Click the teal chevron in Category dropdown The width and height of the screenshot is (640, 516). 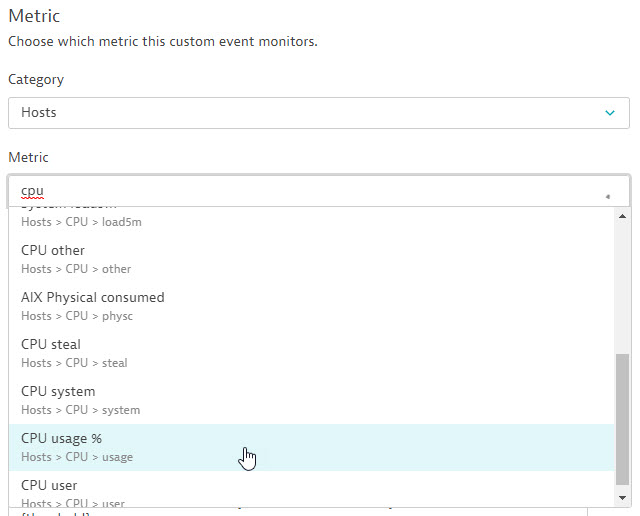tap(610, 113)
